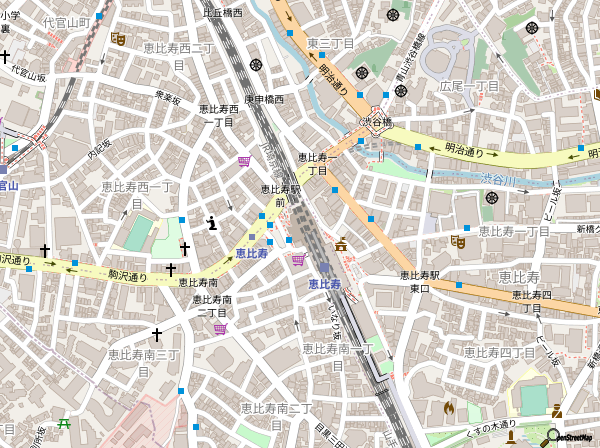The height and width of the screenshot is (448, 600).
Task: Click the 渋谷川 river label
Action: point(497,177)
